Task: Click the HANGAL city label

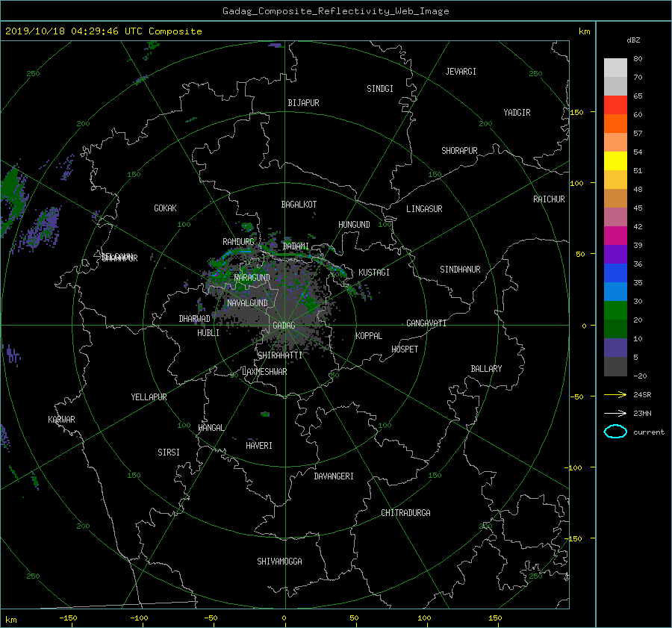Action: [x=211, y=428]
